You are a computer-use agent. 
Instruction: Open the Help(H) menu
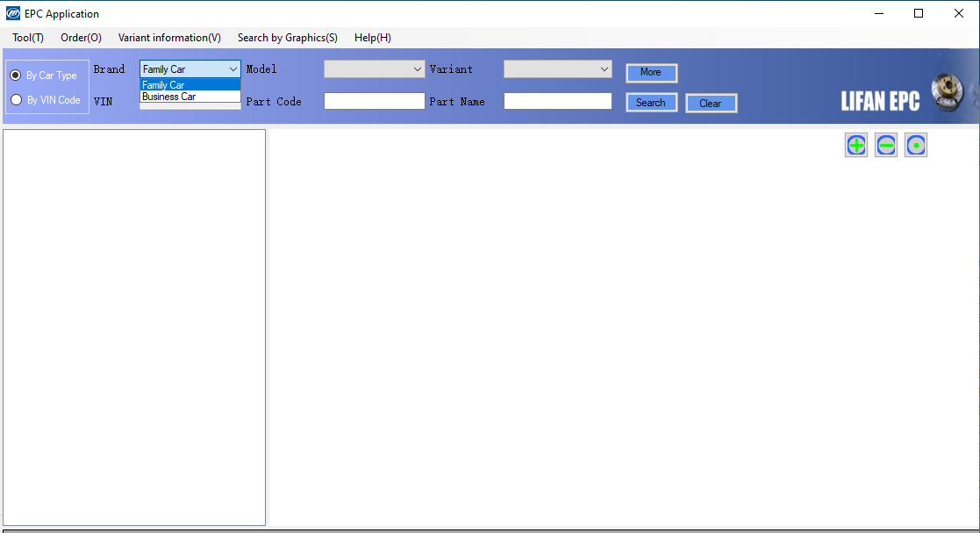click(x=373, y=38)
